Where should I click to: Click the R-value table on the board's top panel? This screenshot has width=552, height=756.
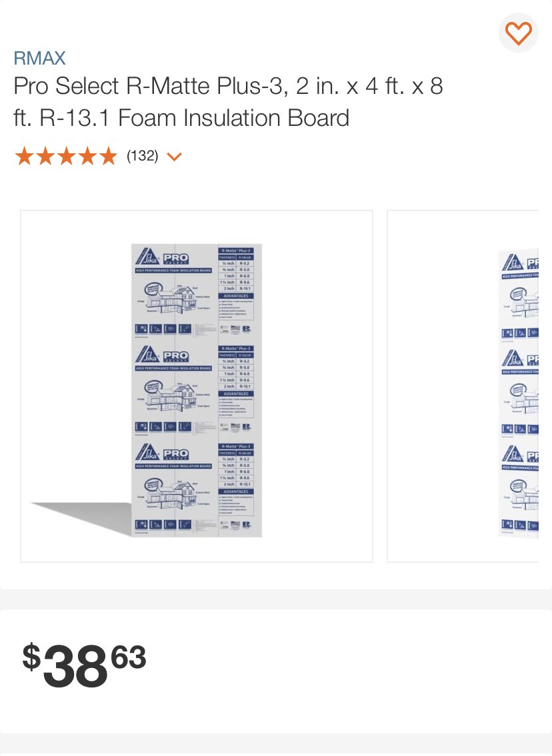[235, 270]
